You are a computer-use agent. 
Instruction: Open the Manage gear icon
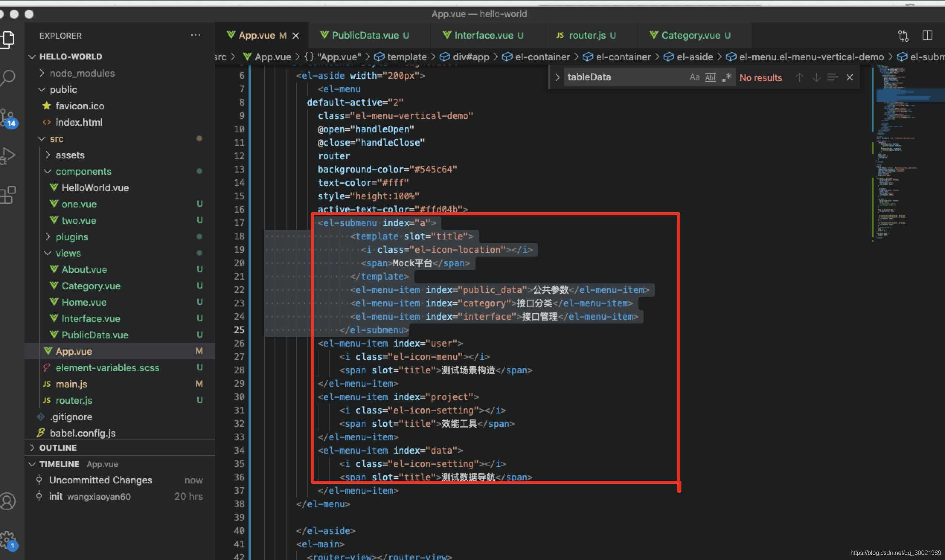8,540
